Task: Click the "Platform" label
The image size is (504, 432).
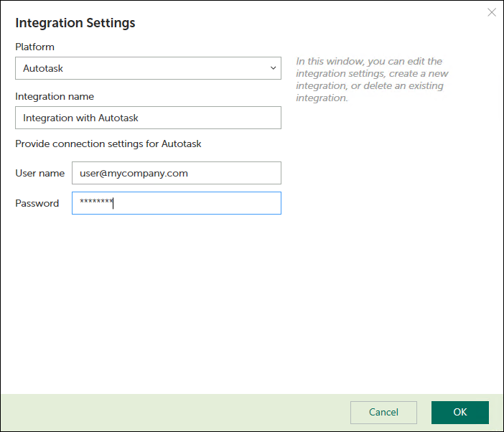Action: pyautogui.click(x=34, y=47)
